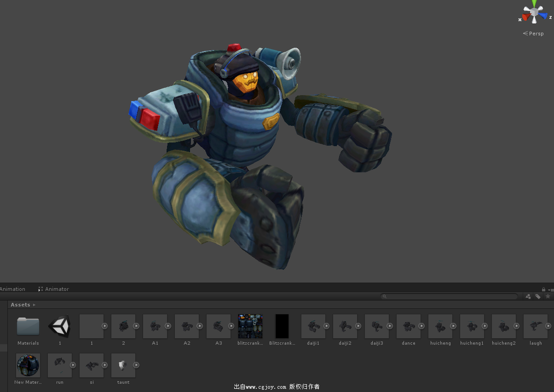Click the green Y axis cone on the scene gizmo
Viewport: 554px width, 392px height.
[534, 4]
